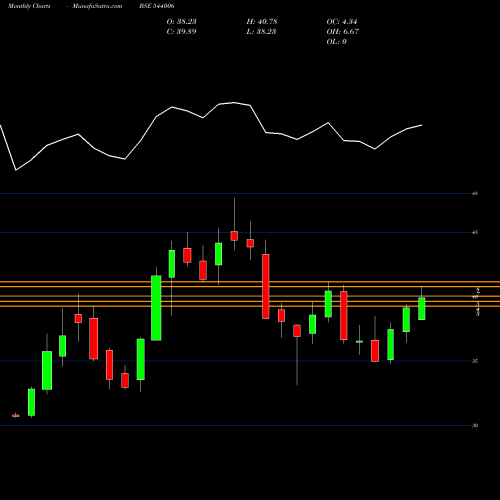Viewport: 500px width, 500px height.
Task: Select the open value 'O: 38.23'
Action: pyautogui.click(x=181, y=22)
